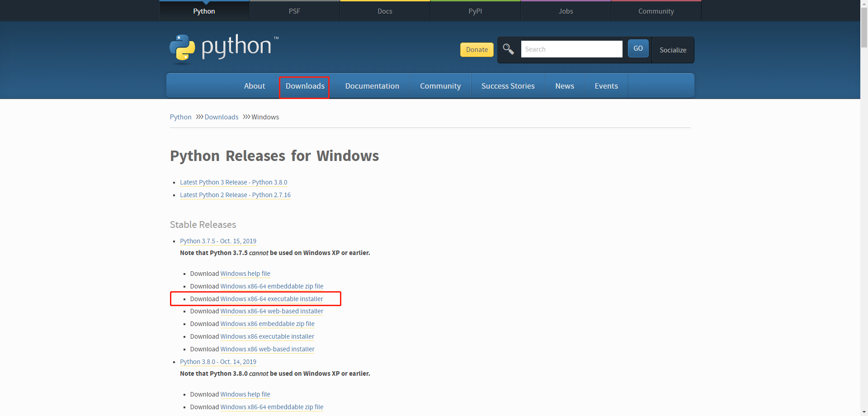Click the vertical page scrollbar thumb
This screenshot has height=416, width=868.
click(x=864, y=27)
